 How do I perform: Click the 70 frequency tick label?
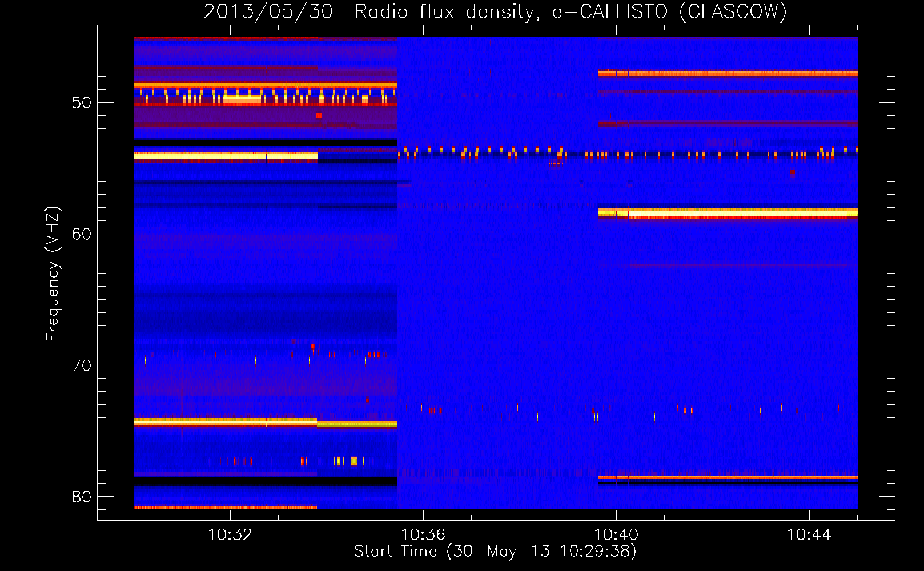(82, 365)
